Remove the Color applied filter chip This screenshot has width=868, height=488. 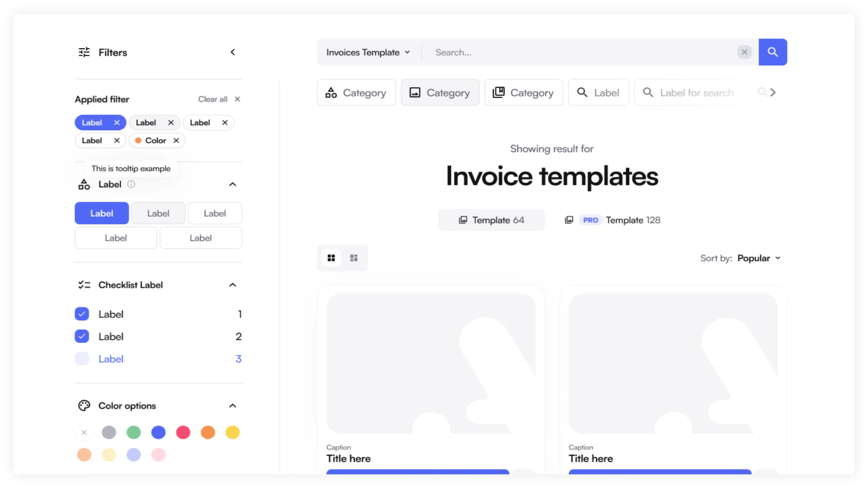pyautogui.click(x=176, y=141)
